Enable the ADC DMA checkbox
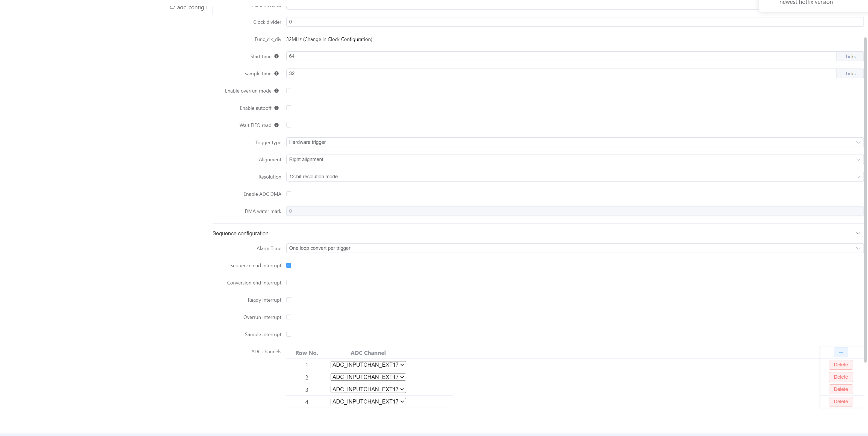 [289, 194]
